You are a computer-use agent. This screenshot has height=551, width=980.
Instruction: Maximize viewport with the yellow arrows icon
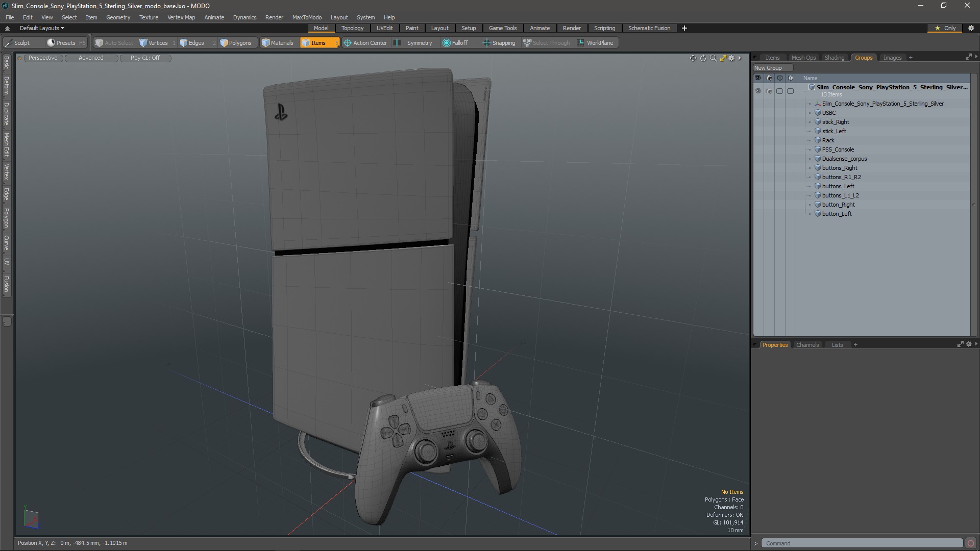click(x=723, y=58)
